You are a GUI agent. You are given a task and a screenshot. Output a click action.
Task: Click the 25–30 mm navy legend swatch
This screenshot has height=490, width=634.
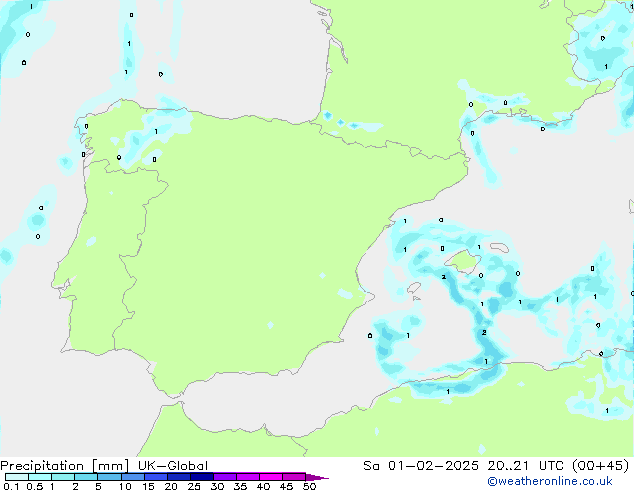[x=202, y=477]
